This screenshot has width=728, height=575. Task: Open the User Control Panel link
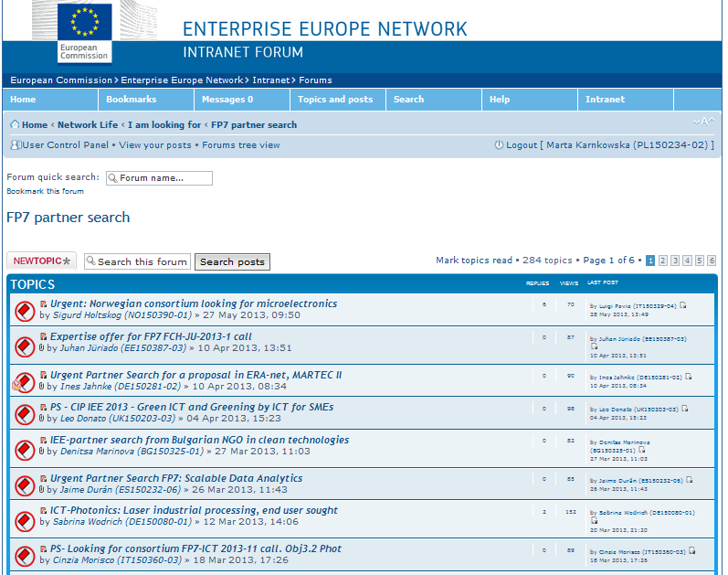tap(66, 145)
